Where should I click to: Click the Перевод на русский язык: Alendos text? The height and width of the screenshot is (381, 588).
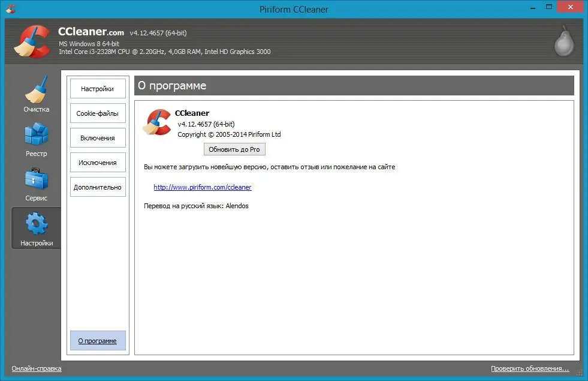(x=196, y=206)
